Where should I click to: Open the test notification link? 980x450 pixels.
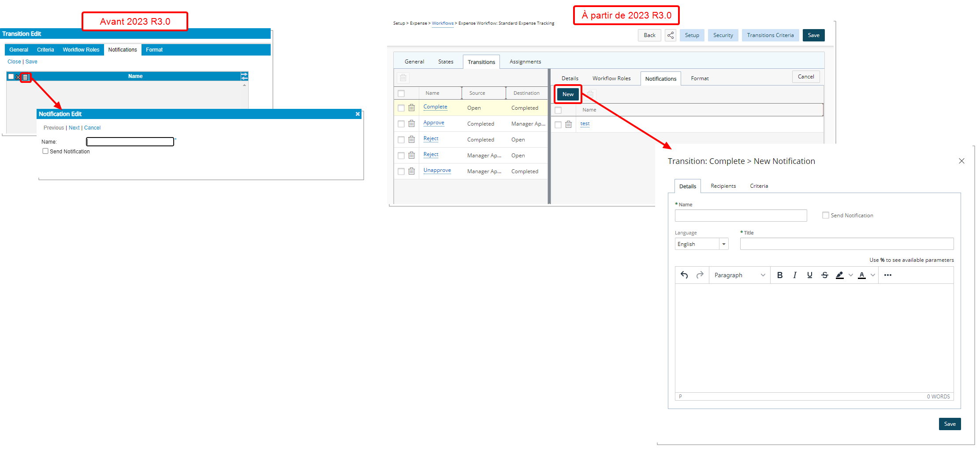[585, 123]
